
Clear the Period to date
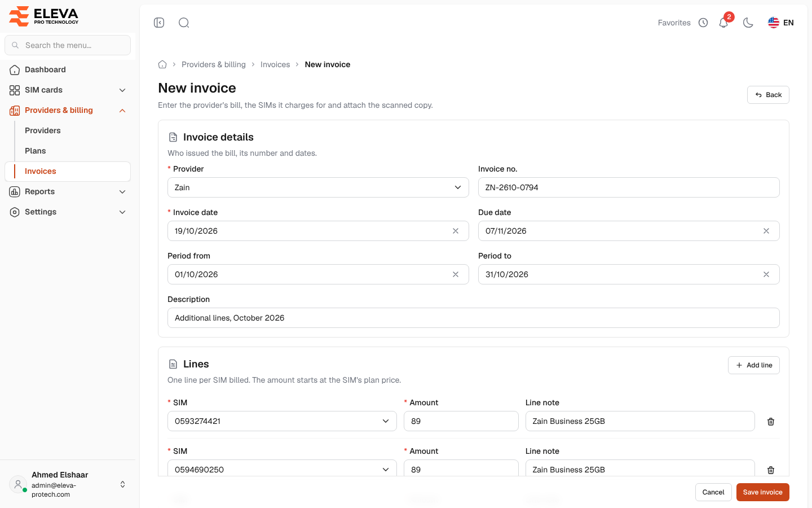[766, 274]
